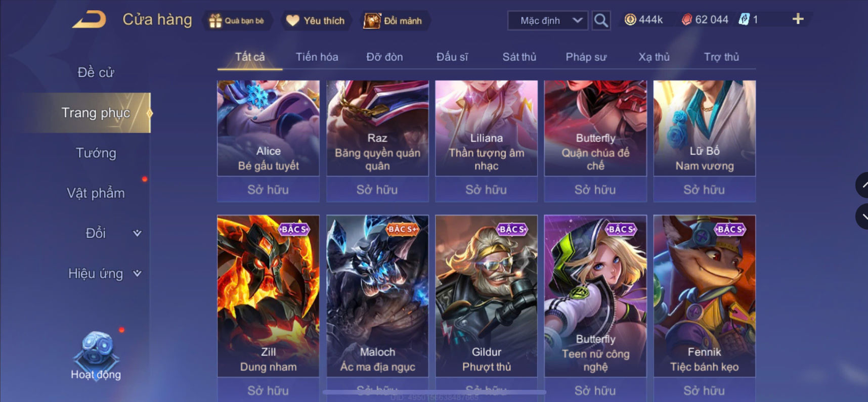Open the Fennik Tiệc bánh kẹo skin card
868x402 pixels.
tap(704, 296)
